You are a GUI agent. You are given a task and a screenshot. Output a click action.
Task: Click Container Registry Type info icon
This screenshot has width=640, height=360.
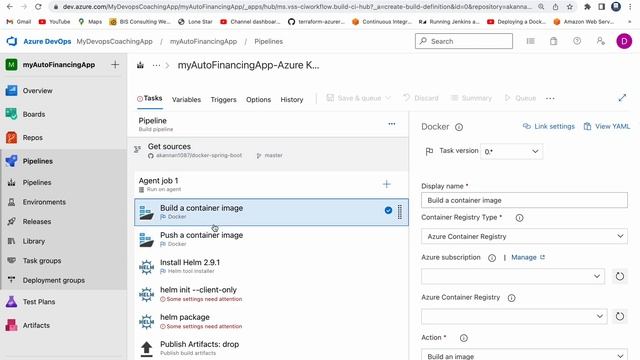[x=519, y=218]
